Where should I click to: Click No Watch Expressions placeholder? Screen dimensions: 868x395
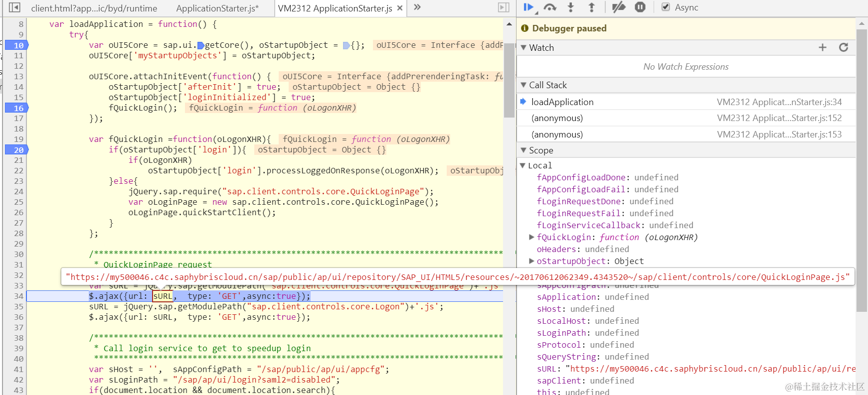pos(686,67)
